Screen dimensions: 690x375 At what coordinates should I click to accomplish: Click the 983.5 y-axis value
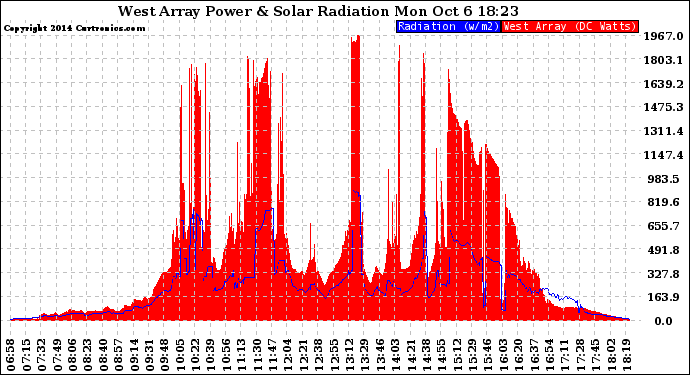[665, 179]
